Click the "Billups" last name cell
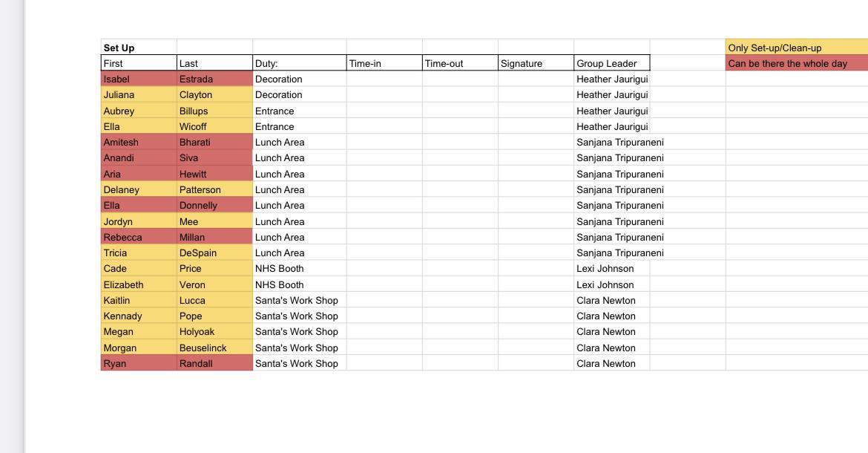868x453 pixels. 214,111
